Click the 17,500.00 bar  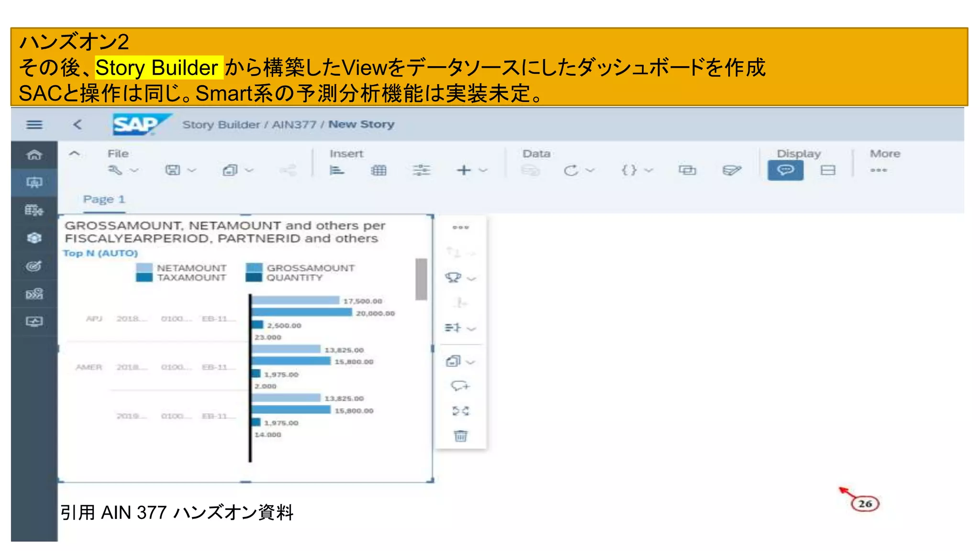tap(296, 300)
